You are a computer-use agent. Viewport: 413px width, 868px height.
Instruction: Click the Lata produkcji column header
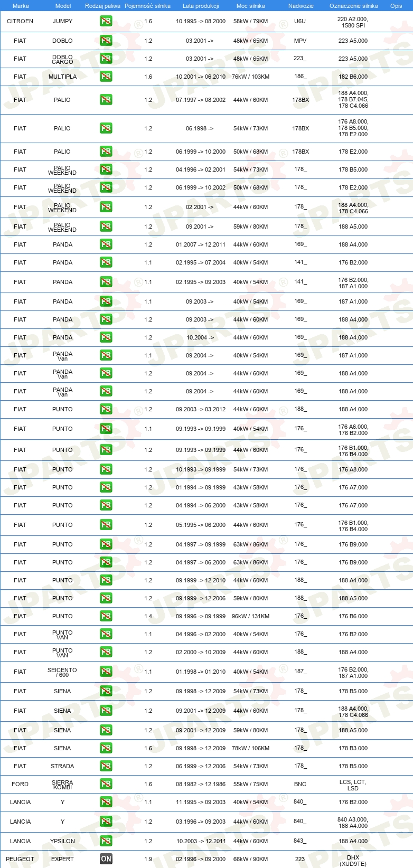tap(201, 6)
